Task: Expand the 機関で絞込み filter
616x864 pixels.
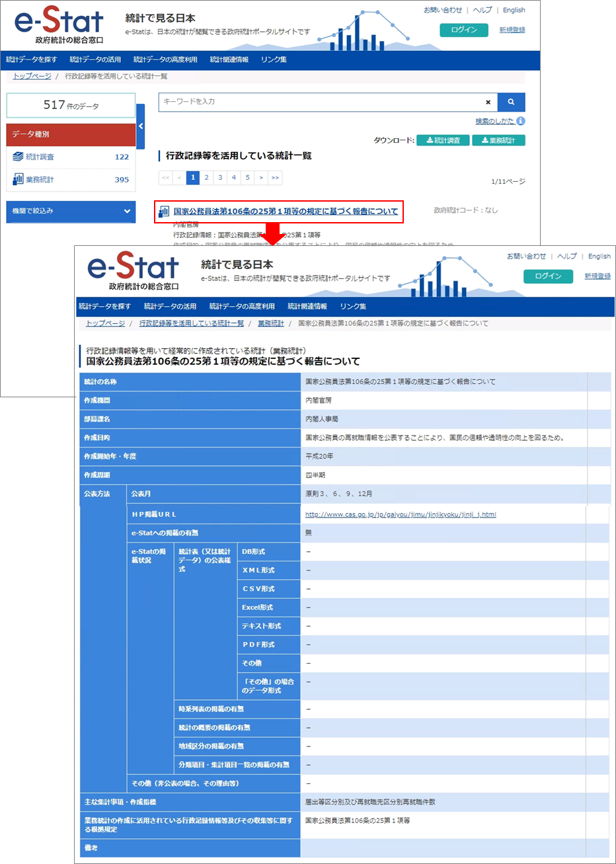Action: click(71, 211)
